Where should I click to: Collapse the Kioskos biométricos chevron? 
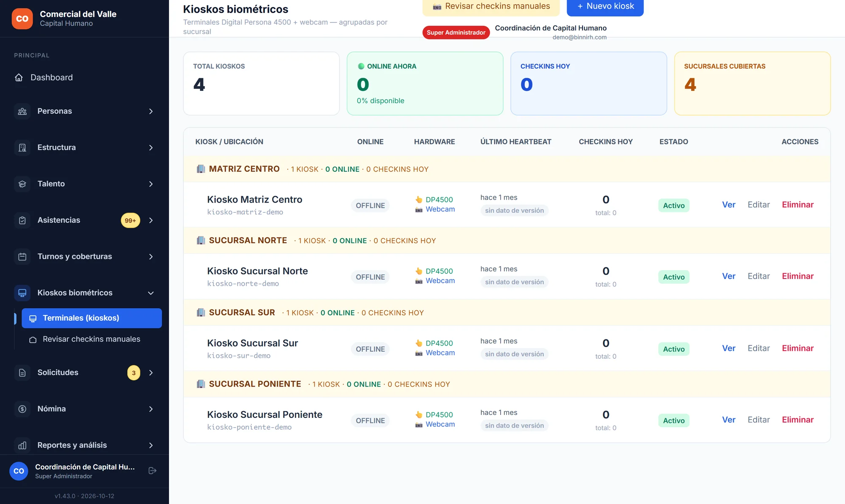[151, 293]
